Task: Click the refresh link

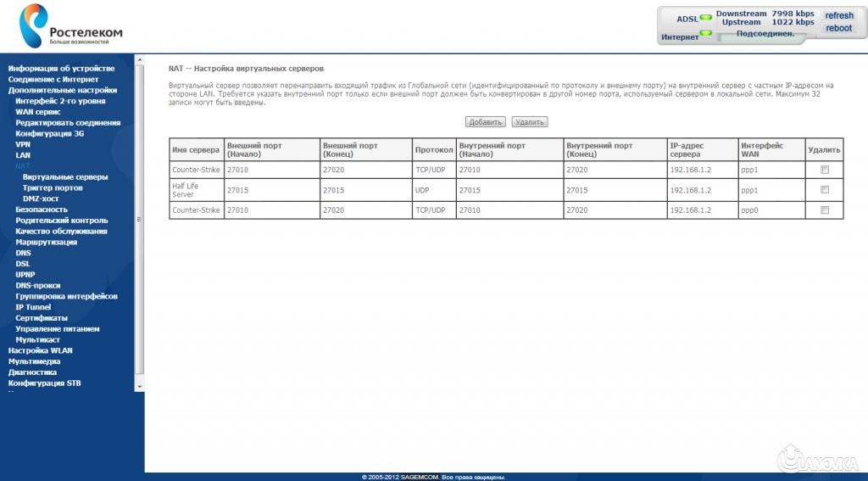Action: click(839, 15)
